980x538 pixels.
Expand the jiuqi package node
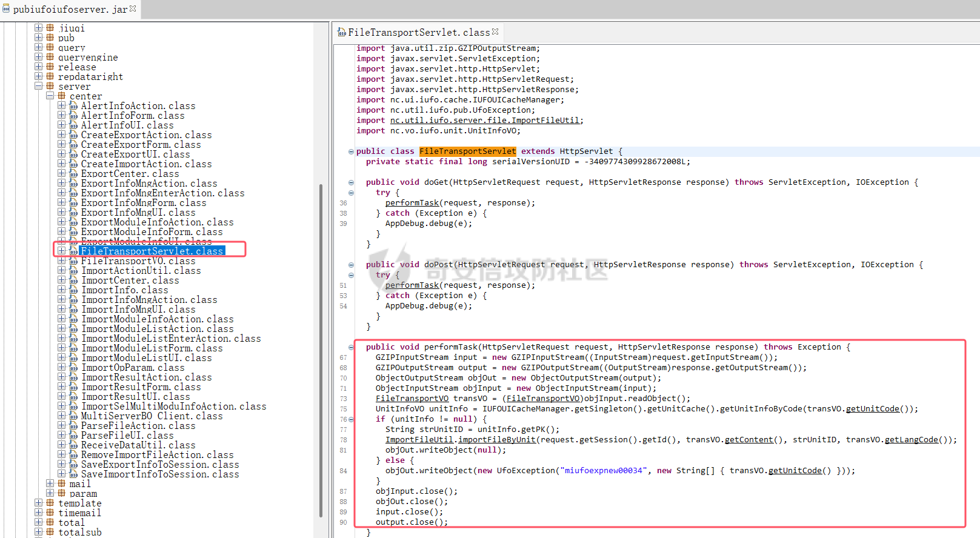38,28
